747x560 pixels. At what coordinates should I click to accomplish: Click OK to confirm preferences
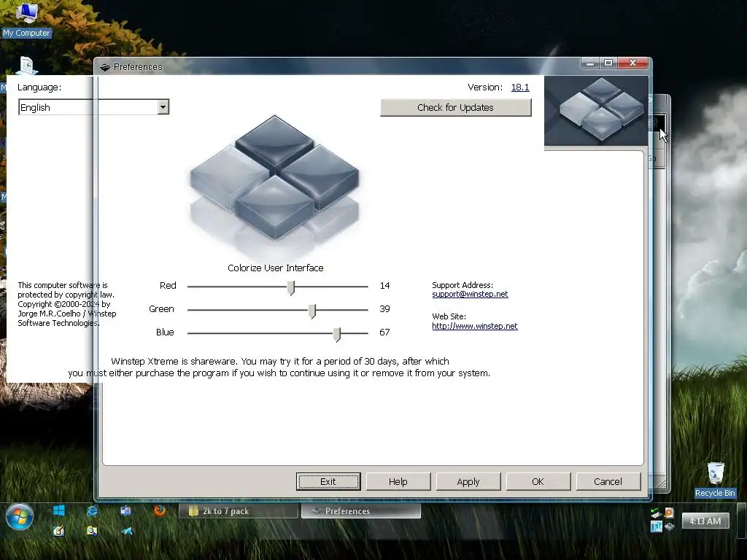[x=538, y=481]
